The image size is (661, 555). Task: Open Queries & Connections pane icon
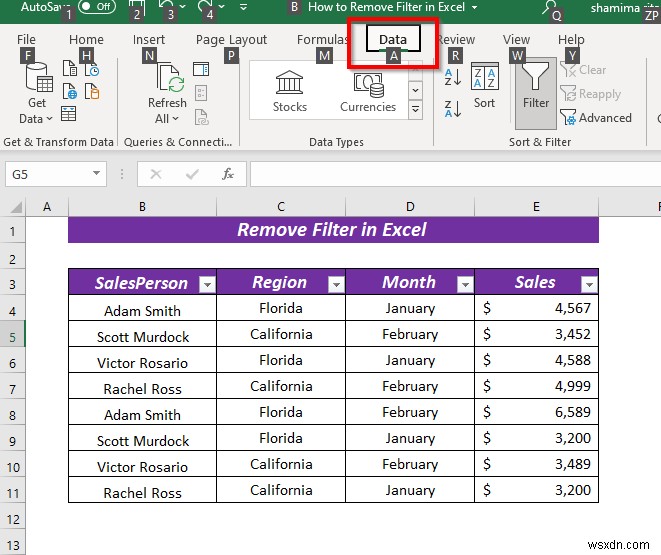click(201, 69)
